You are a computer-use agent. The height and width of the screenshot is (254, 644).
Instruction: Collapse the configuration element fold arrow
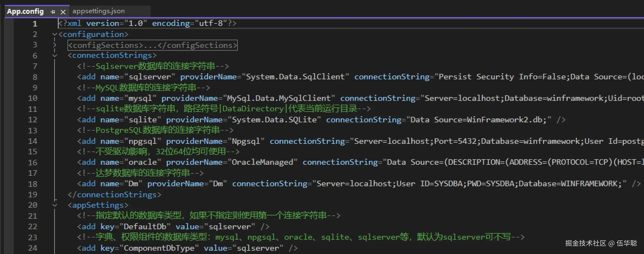click(55, 34)
